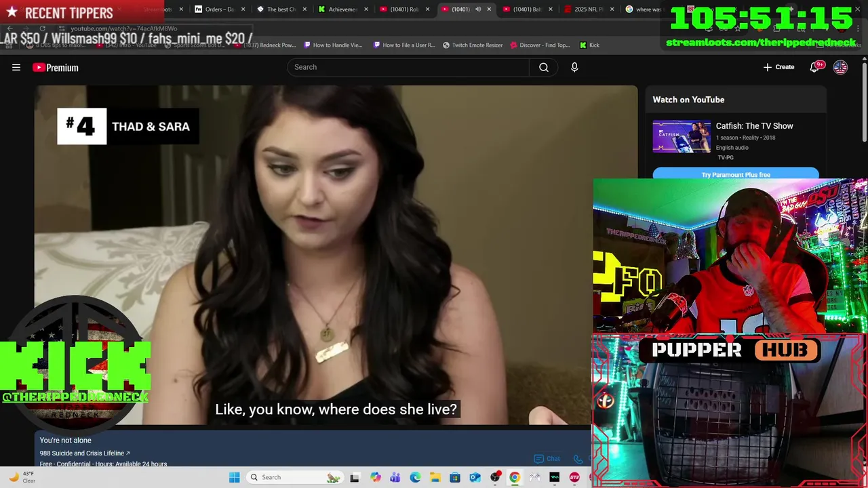Launch Copilot from the taskbar
This screenshot has height=488, width=868.
point(375,477)
